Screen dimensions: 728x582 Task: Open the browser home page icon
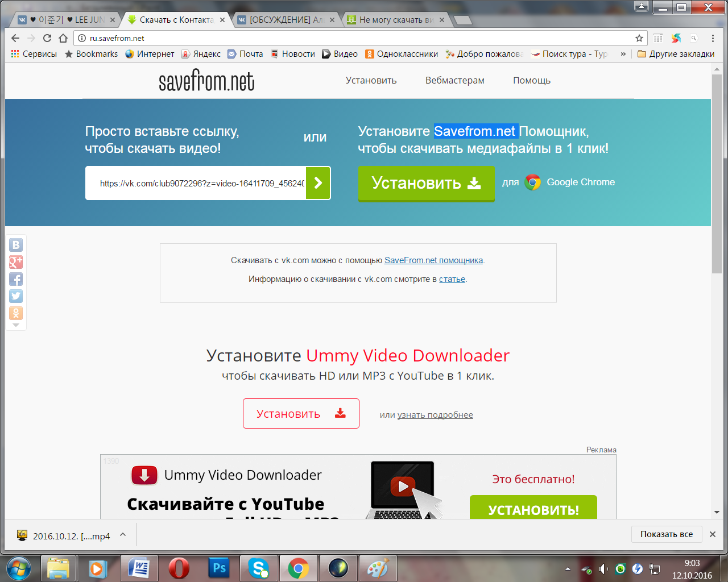(x=63, y=38)
